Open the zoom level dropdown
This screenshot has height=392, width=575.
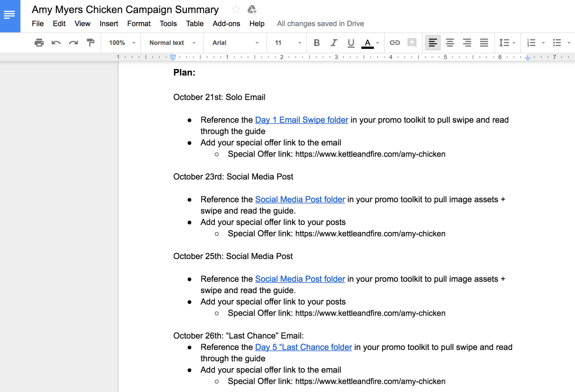[x=122, y=43]
